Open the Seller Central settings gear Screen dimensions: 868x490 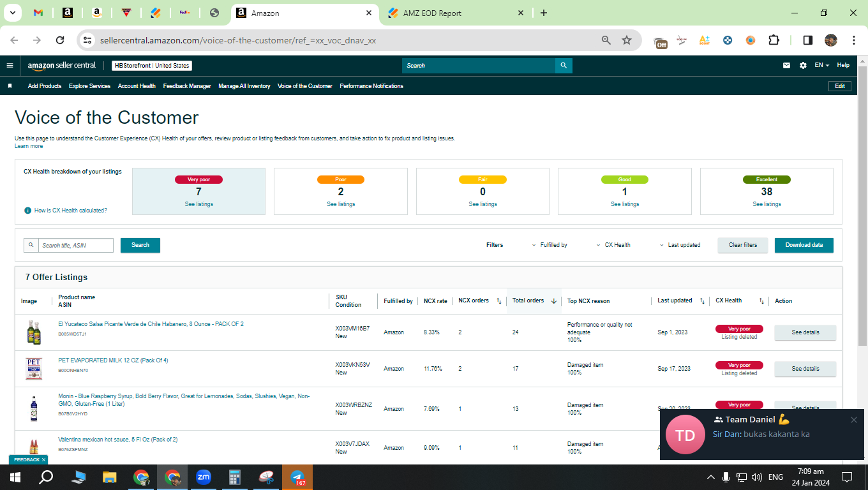pos(803,65)
